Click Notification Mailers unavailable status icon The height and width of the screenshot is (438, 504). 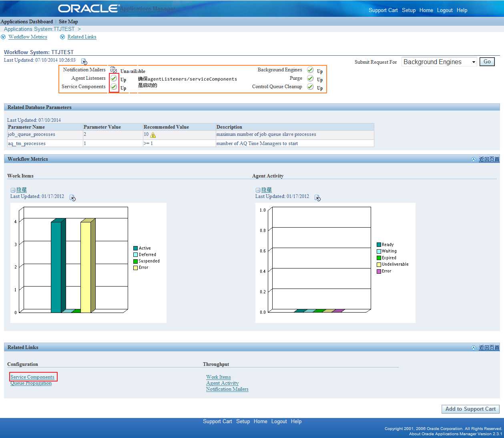pyautogui.click(x=114, y=70)
